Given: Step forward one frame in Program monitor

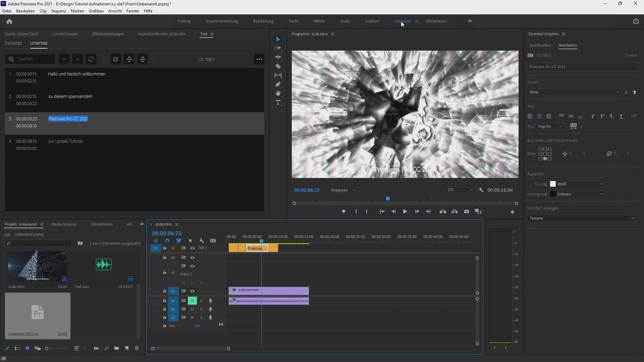Looking at the screenshot, I should (417, 212).
